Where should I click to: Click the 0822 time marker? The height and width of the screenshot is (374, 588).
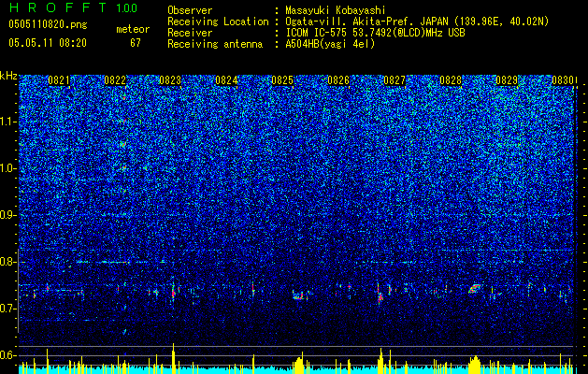point(115,80)
